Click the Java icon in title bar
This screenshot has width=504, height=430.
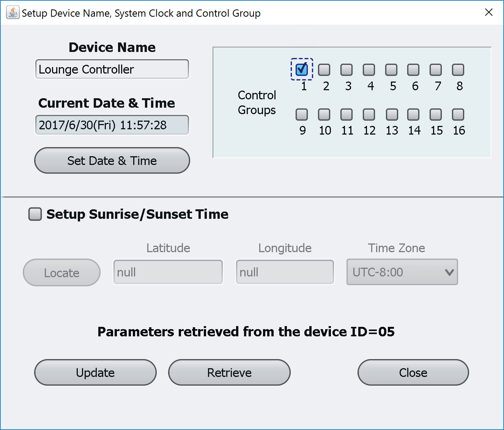(13, 13)
